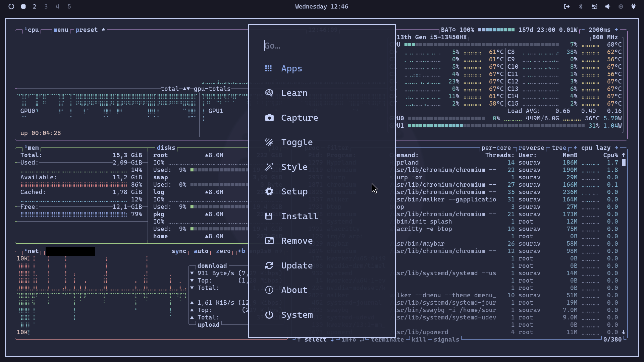Click the Learn brain icon
Screen dimensions: 644x362
(x=269, y=93)
